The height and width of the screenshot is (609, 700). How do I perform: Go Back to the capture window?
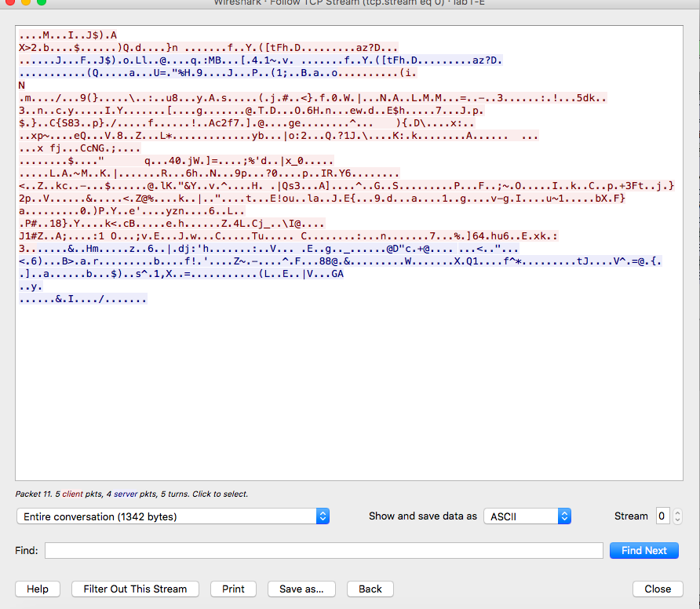(370, 589)
